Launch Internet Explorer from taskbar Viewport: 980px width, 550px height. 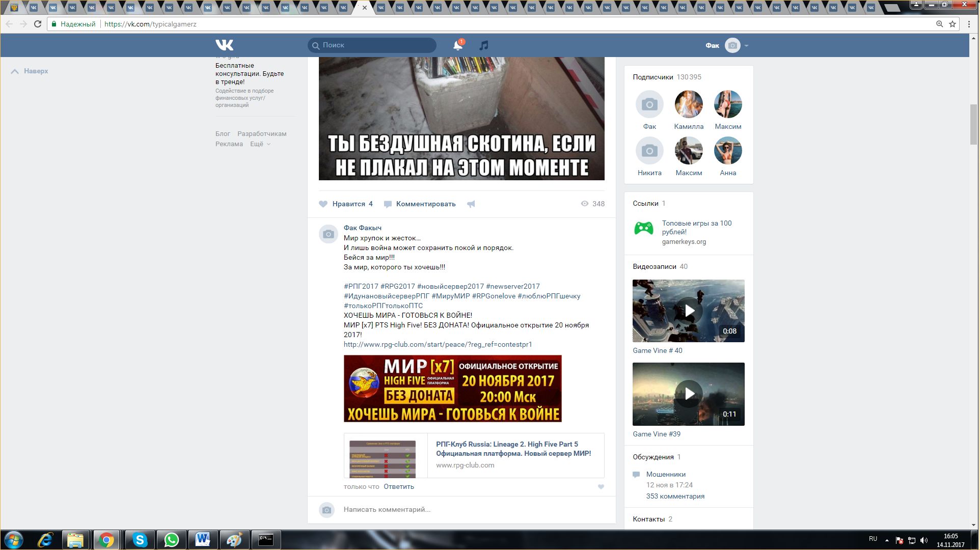(x=45, y=540)
